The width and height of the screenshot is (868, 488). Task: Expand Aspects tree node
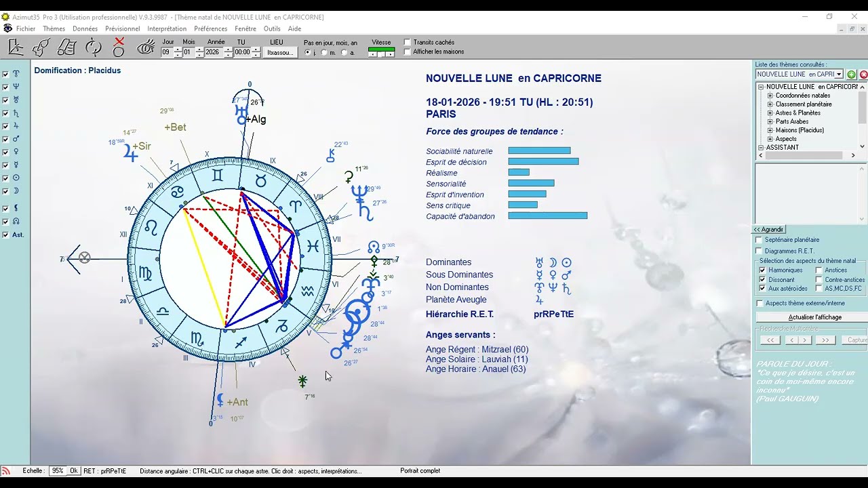click(770, 139)
